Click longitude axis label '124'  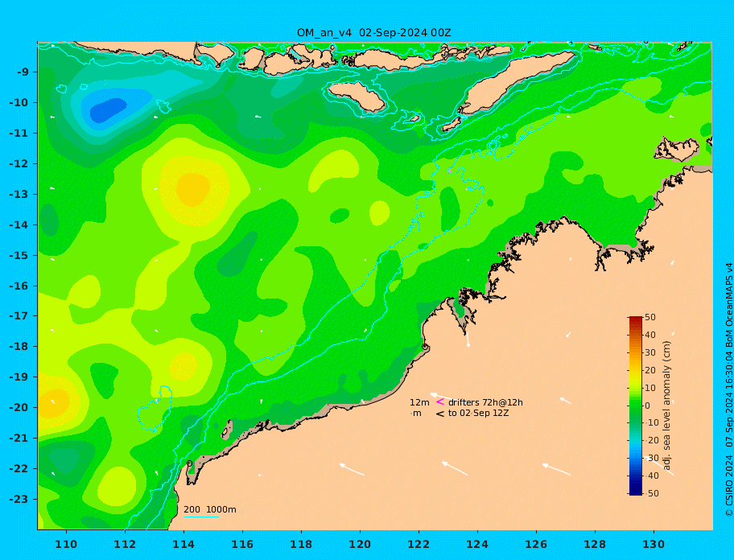(x=477, y=544)
